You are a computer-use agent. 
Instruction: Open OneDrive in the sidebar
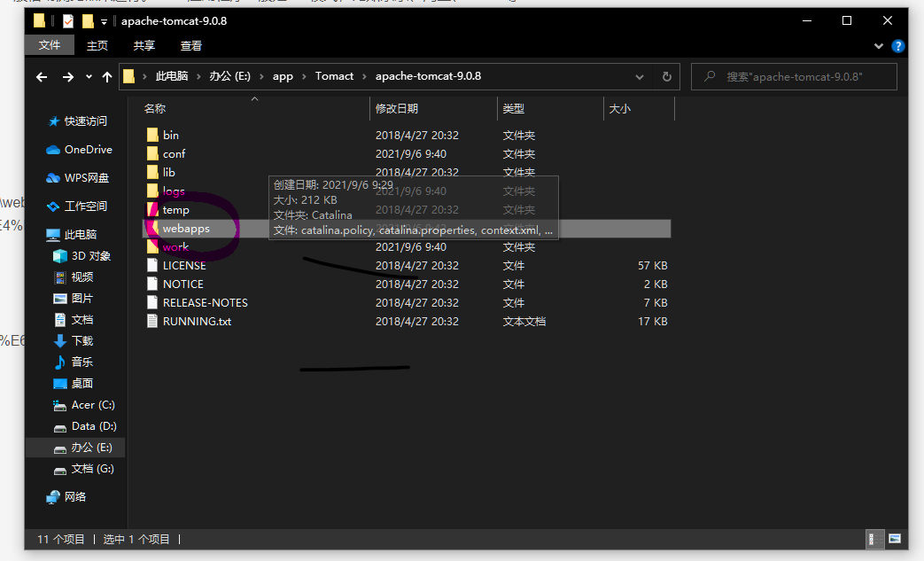88,149
